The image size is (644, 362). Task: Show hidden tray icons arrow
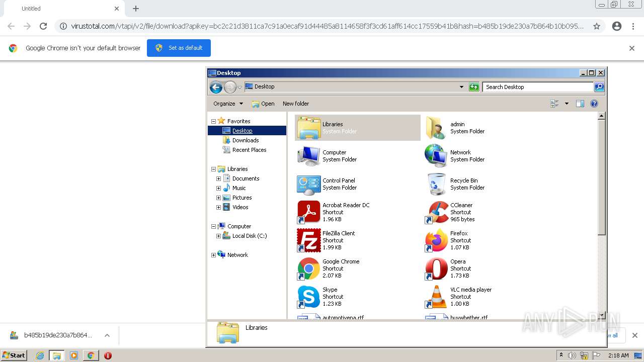pyautogui.click(x=561, y=355)
